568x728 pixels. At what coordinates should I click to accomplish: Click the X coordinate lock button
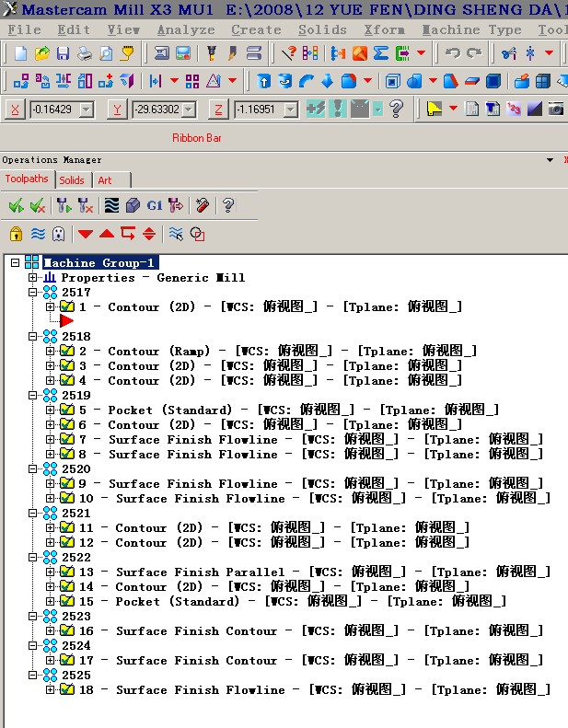point(16,110)
